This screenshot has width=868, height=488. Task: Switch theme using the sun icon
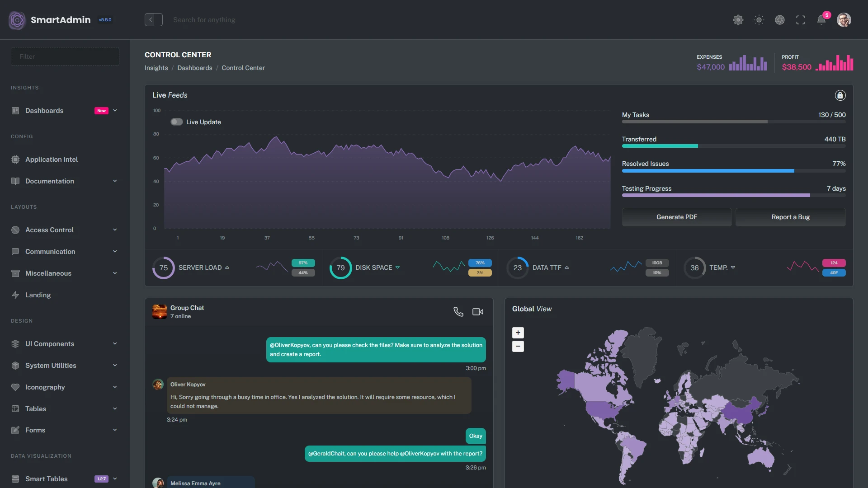pos(759,20)
